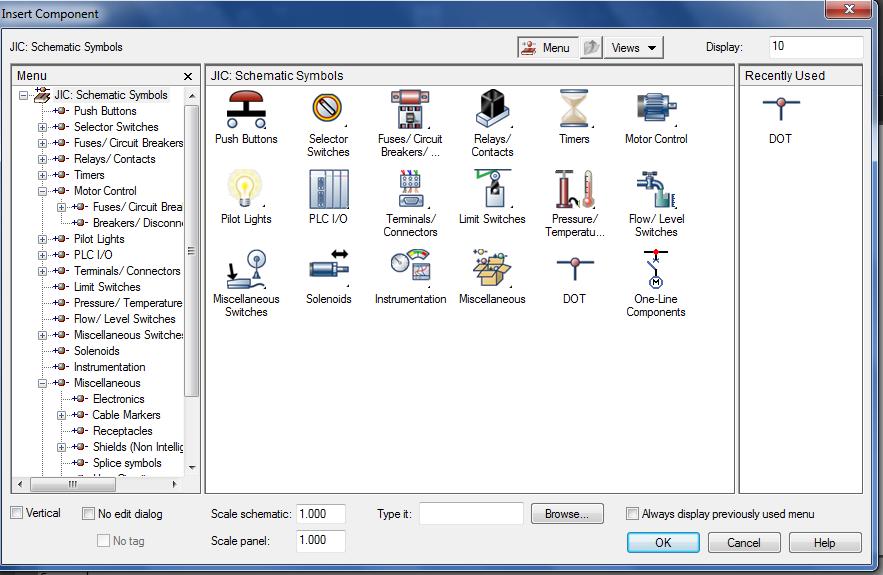Open the Miscellaneous box icon
Screen dimensions: 883x575
click(492, 267)
